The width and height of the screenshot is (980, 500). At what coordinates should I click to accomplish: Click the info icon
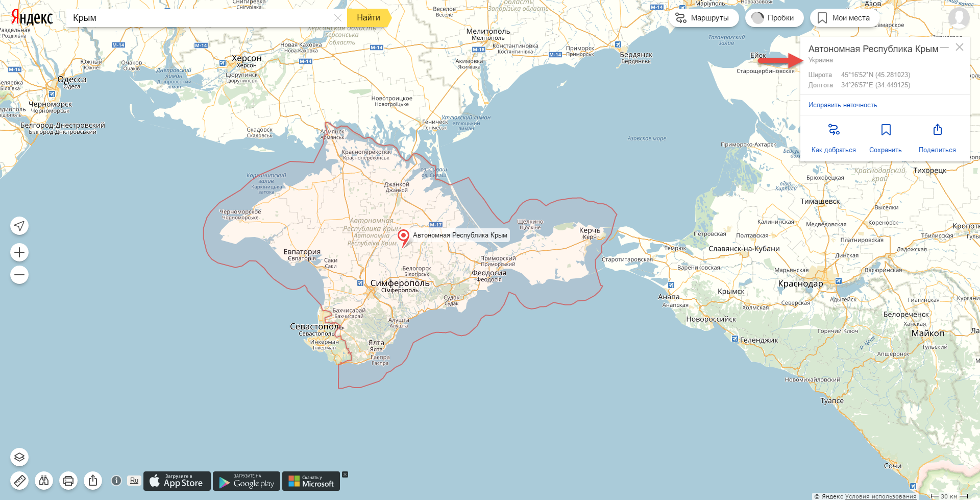tap(116, 481)
